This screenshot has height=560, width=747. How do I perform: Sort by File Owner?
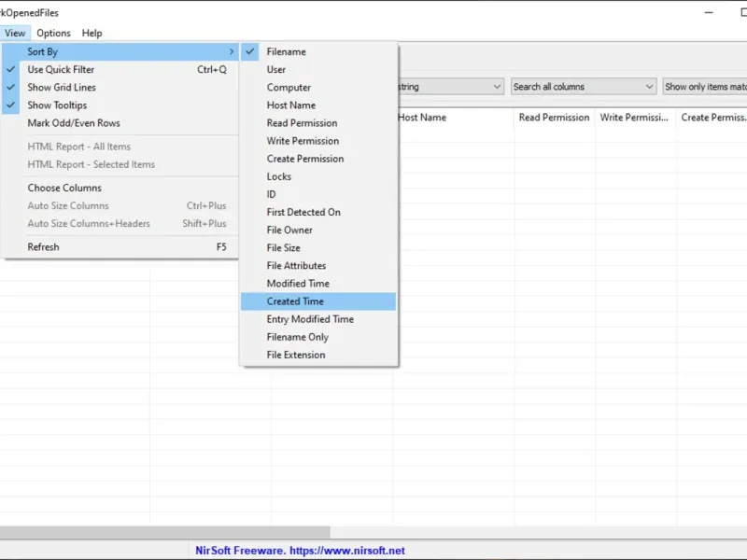coord(318,230)
